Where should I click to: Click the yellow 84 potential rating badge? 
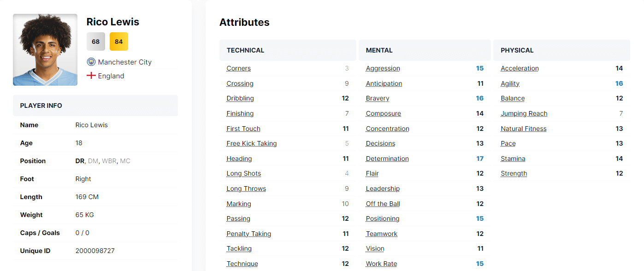119,41
